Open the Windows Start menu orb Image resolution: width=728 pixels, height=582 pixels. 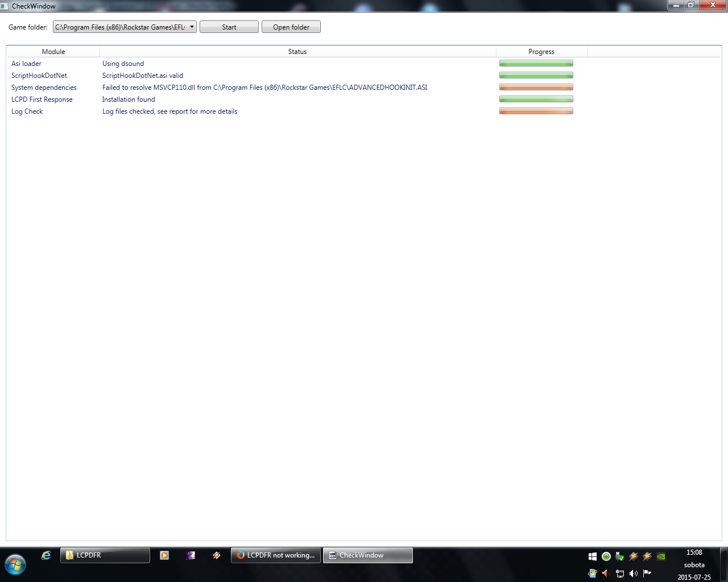15,564
